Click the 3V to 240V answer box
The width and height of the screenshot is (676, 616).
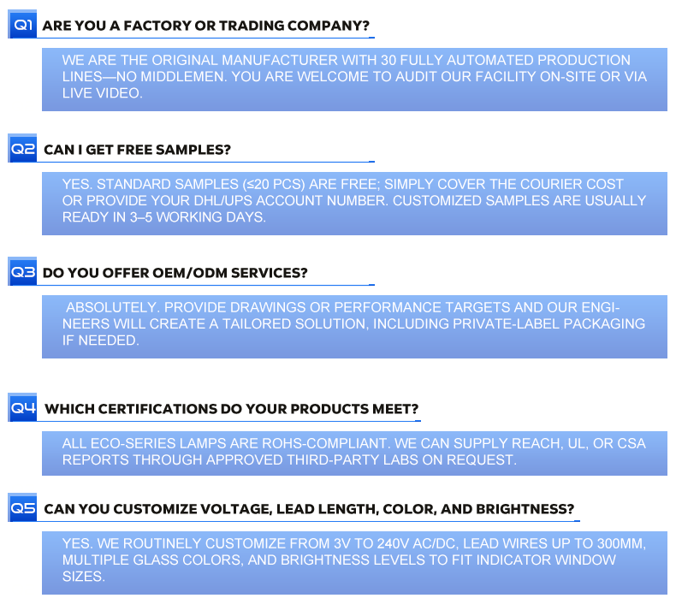[x=354, y=563]
